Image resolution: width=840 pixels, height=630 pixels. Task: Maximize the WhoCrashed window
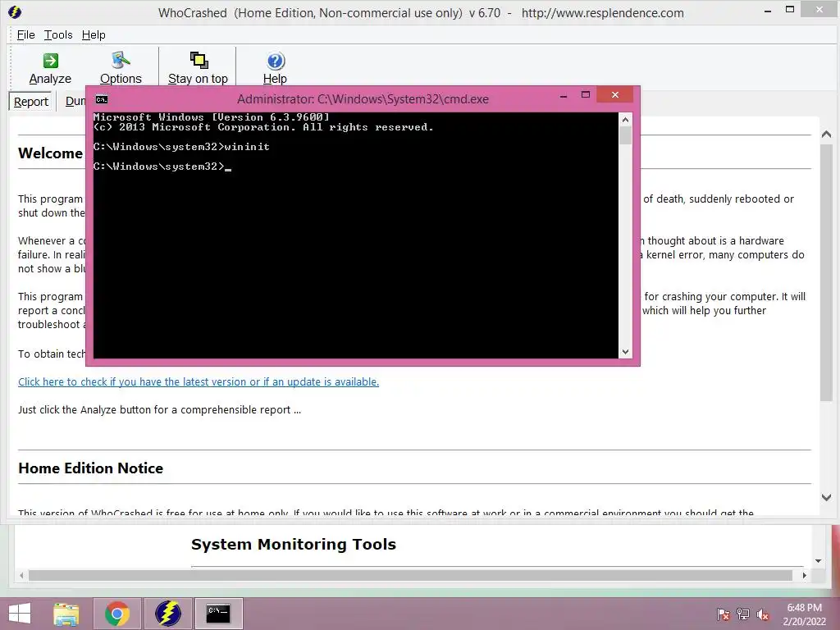[790, 9]
